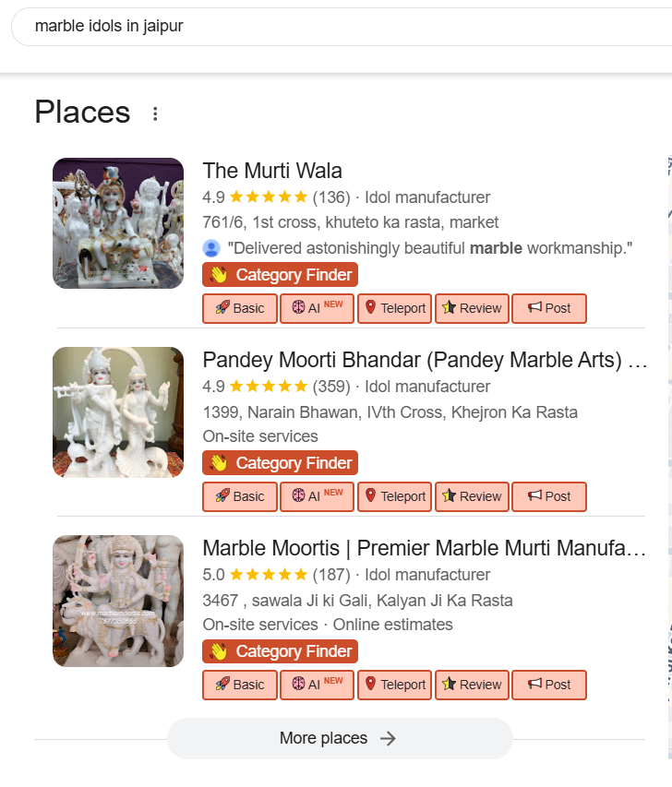Open Category Finder for Marble Moortis listing
This screenshot has height=787, width=672.
tap(280, 651)
